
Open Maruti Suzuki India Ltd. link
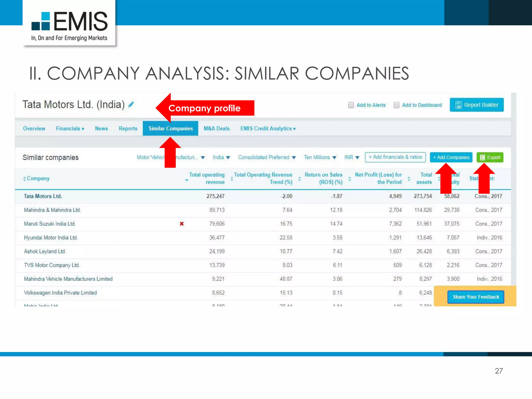50,224
